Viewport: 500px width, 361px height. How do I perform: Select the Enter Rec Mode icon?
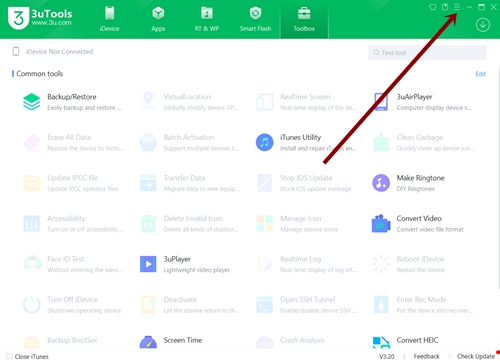pos(381,305)
